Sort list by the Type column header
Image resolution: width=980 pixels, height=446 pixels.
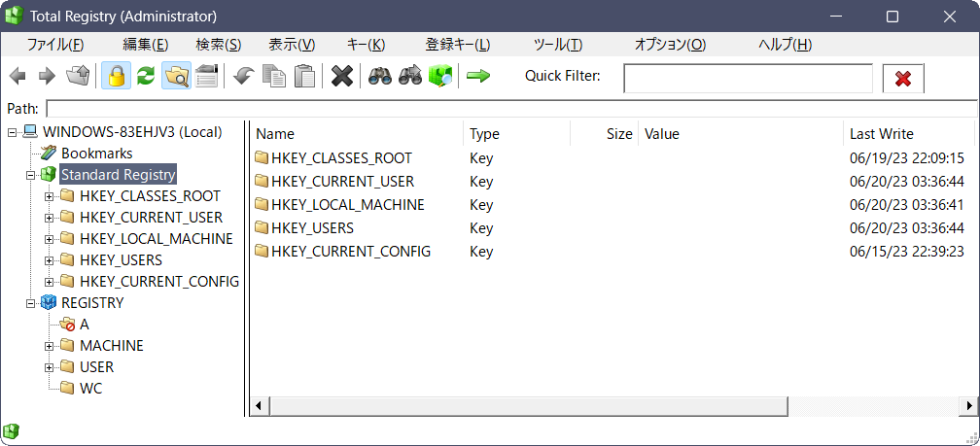pos(517,134)
